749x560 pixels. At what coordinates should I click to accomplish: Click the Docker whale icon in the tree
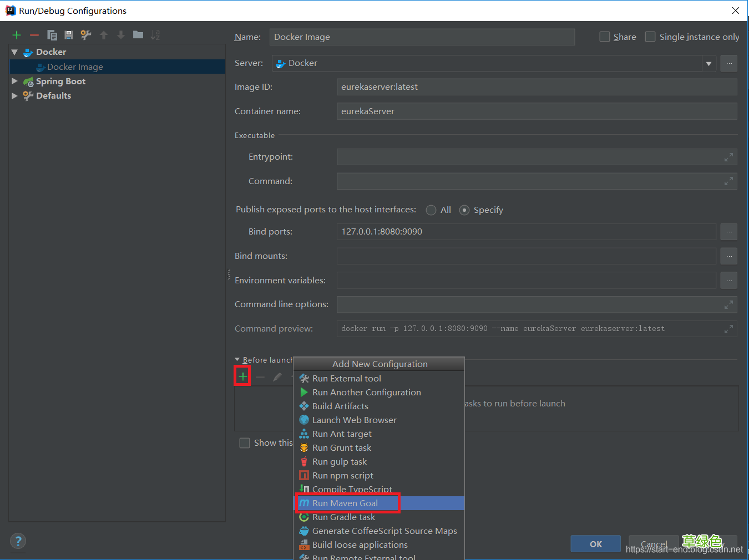tap(28, 52)
